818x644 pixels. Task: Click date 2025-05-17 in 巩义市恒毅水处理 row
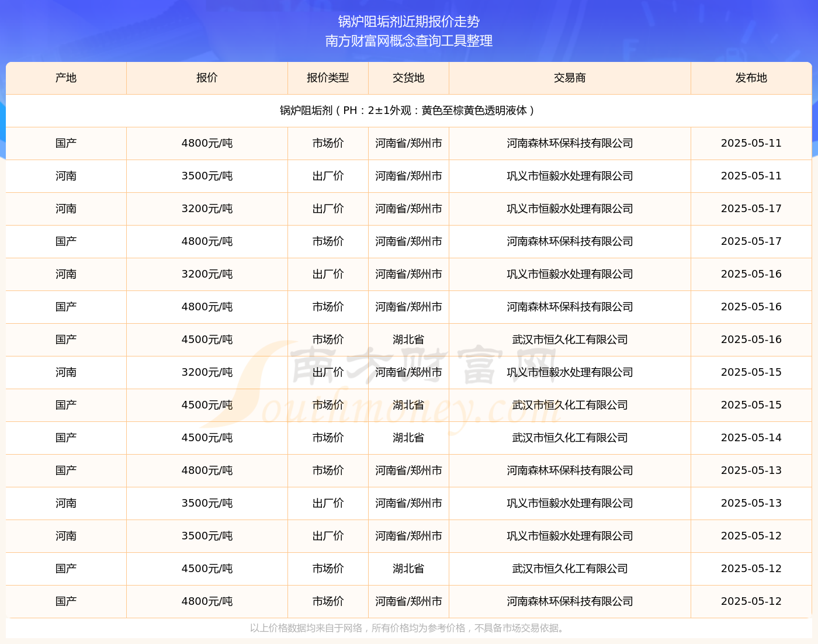tap(751, 209)
